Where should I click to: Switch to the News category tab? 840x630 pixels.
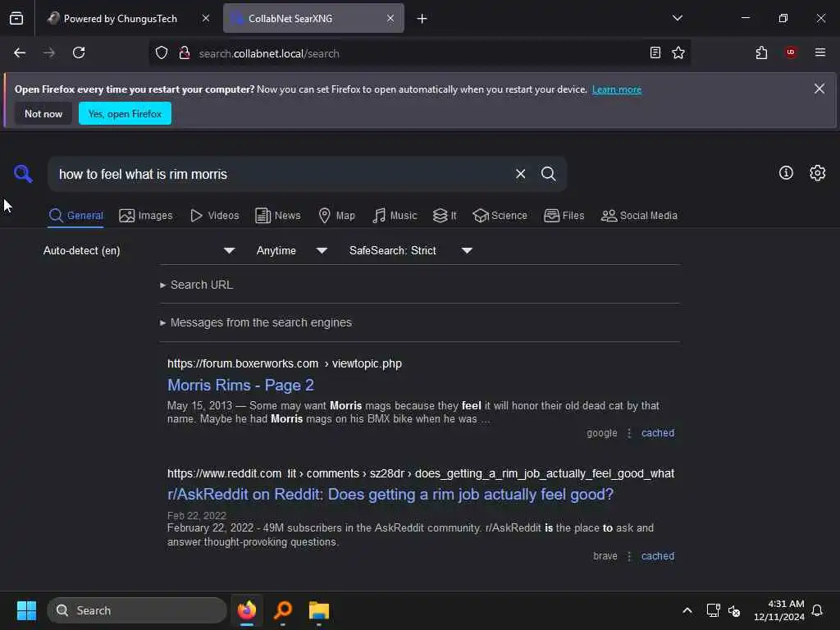[277, 216]
